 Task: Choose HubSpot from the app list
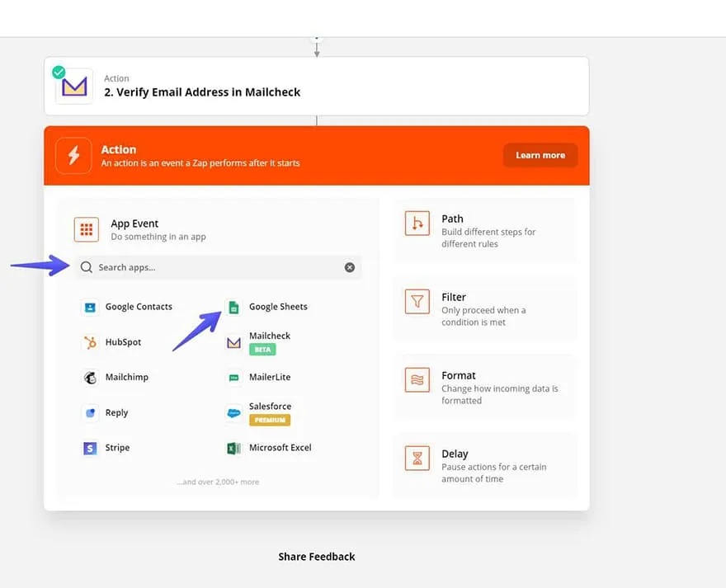pos(89,341)
